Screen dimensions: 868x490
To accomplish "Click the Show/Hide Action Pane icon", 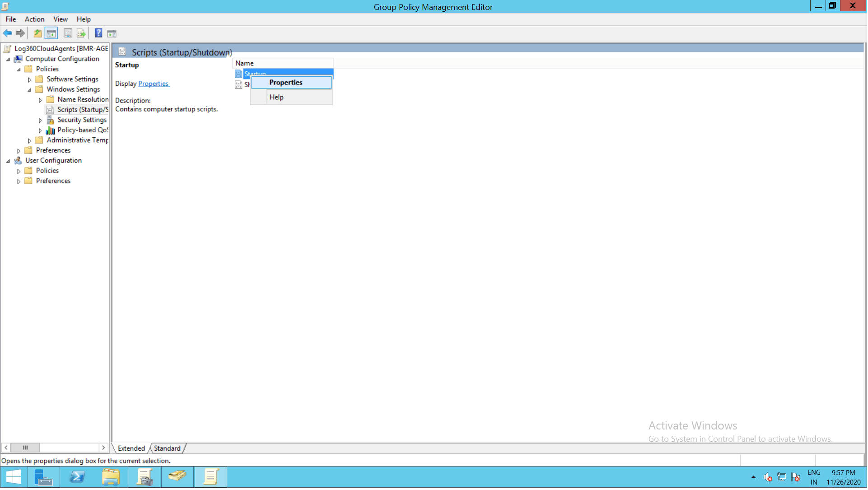I will click(112, 33).
